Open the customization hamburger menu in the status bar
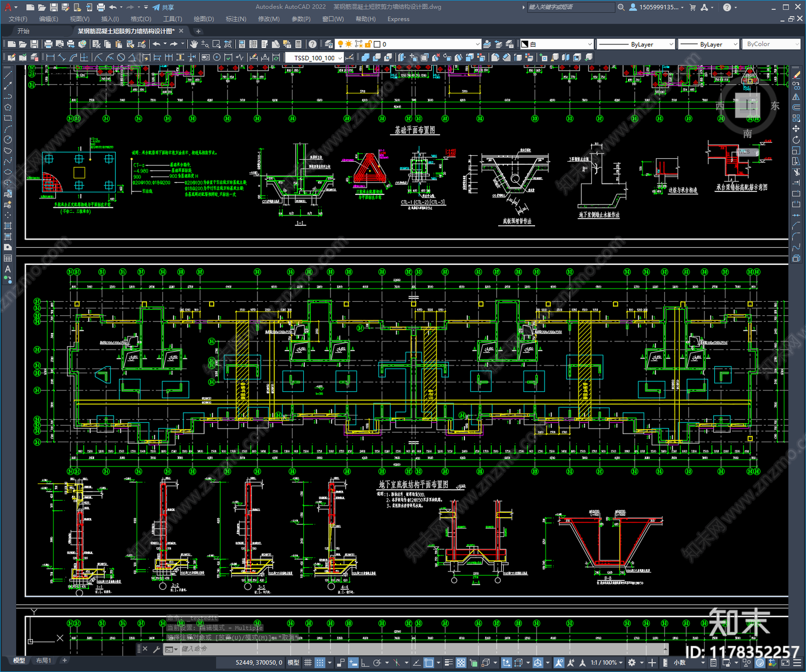 click(797, 662)
